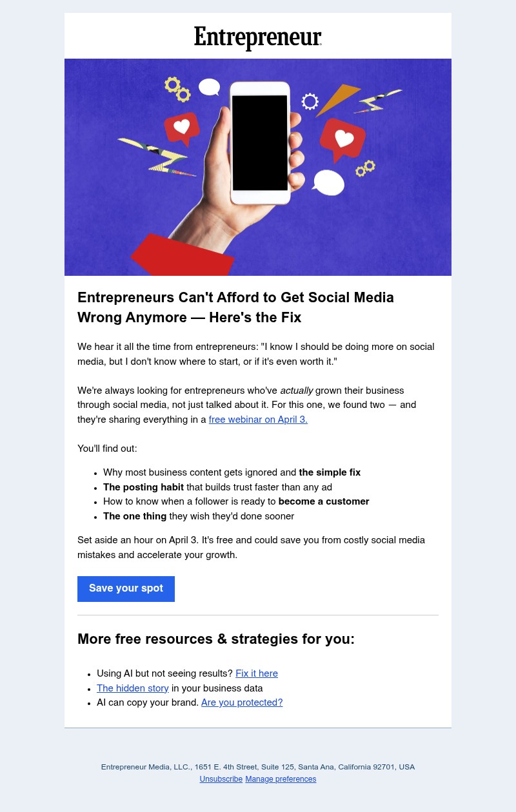Open Manage preferences in the footer
The width and height of the screenshot is (516, 812).
click(x=281, y=779)
